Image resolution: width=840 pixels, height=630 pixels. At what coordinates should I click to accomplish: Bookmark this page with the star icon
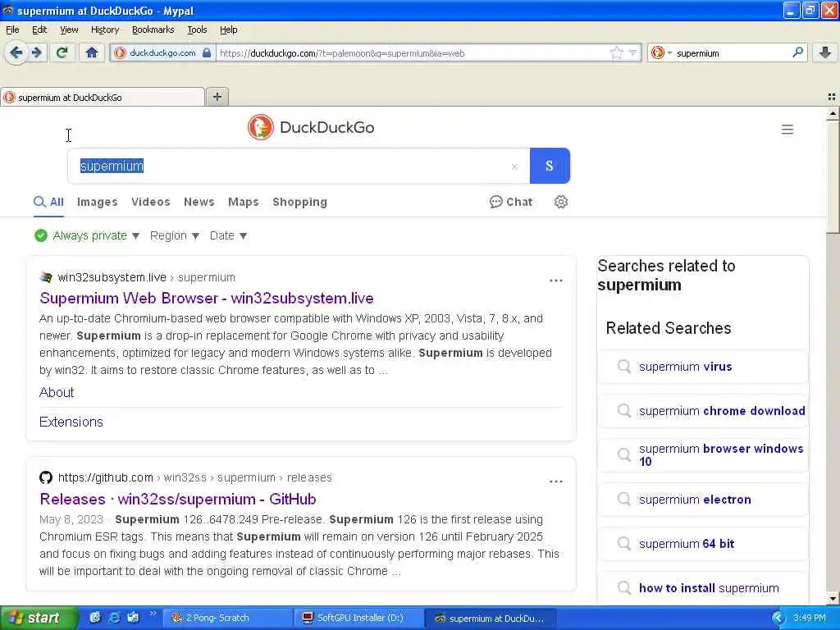[617, 53]
